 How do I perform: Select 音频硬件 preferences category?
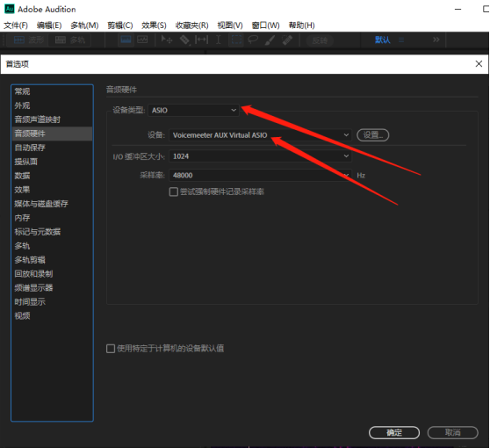[52, 134]
